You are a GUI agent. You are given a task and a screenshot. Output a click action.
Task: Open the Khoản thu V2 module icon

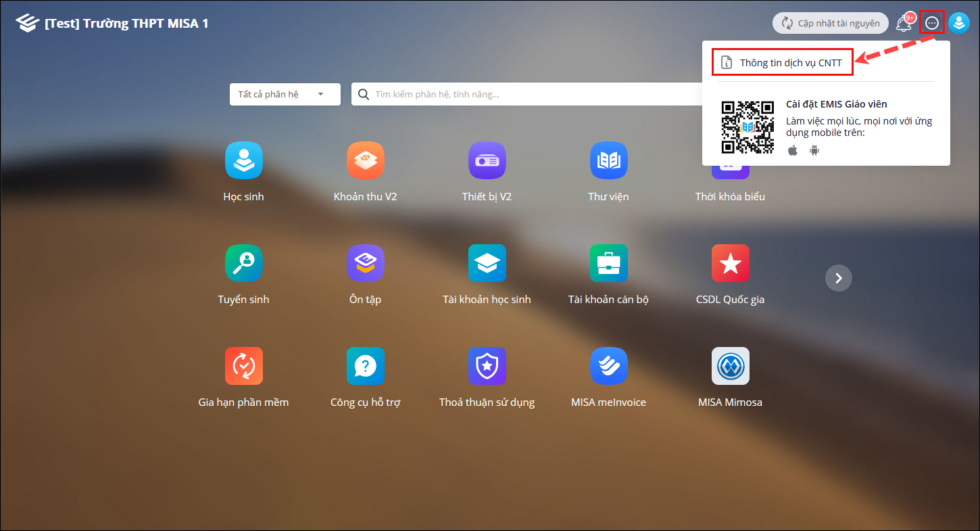tap(365, 160)
